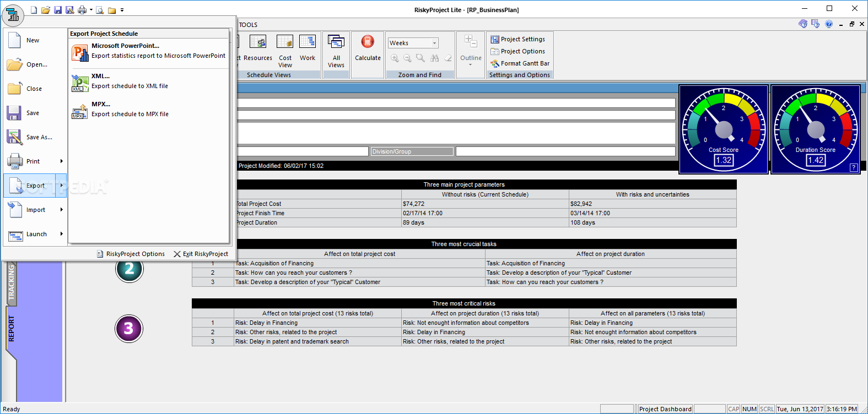Select Save in the application menu
Screen dimensions: 868x414
pos(35,113)
